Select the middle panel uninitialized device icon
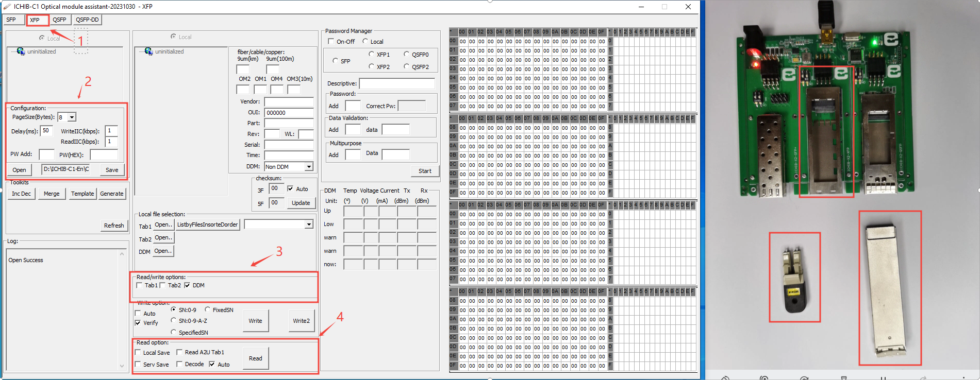This screenshot has width=980, height=380. (x=148, y=51)
